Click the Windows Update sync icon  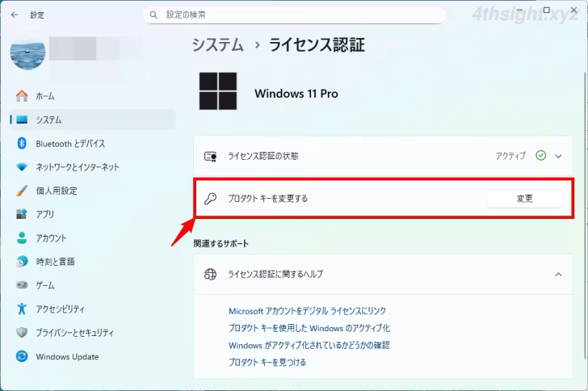coord(22,356)
